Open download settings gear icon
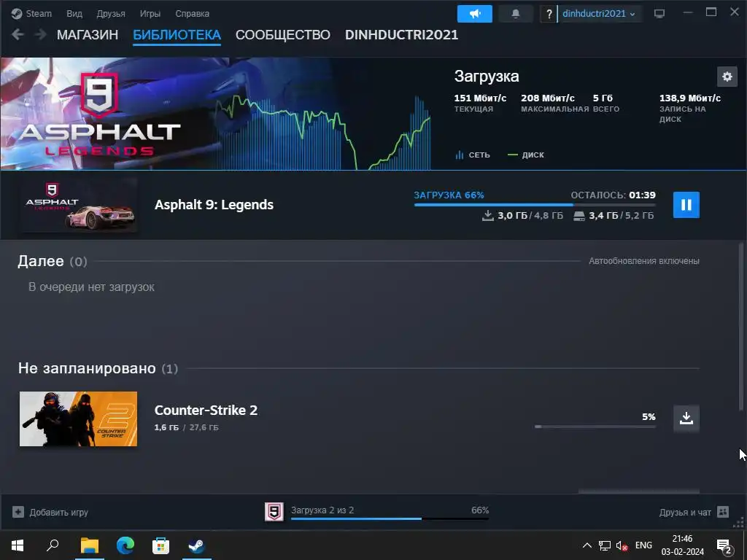Viewport: 747px width, 560px height. click(727, 77)
